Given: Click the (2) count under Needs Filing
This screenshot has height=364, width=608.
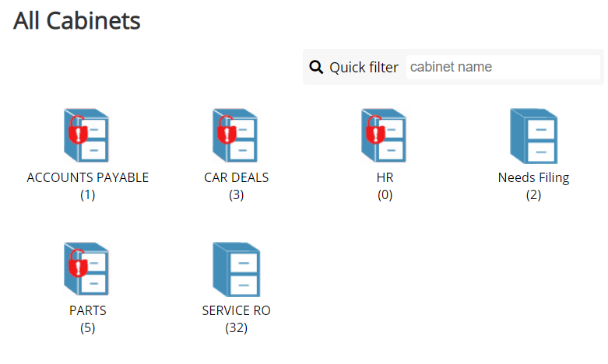Looking at the screenshot, I should click(533, 195).
